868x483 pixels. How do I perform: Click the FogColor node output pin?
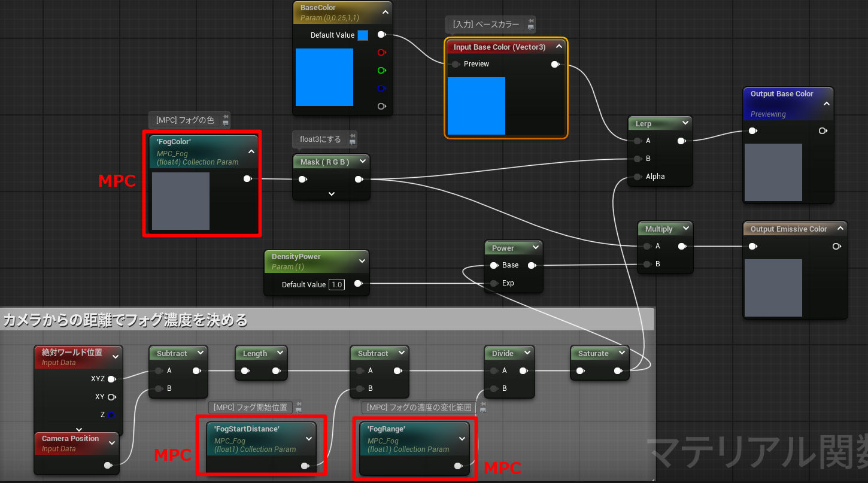tap(248, 178)
